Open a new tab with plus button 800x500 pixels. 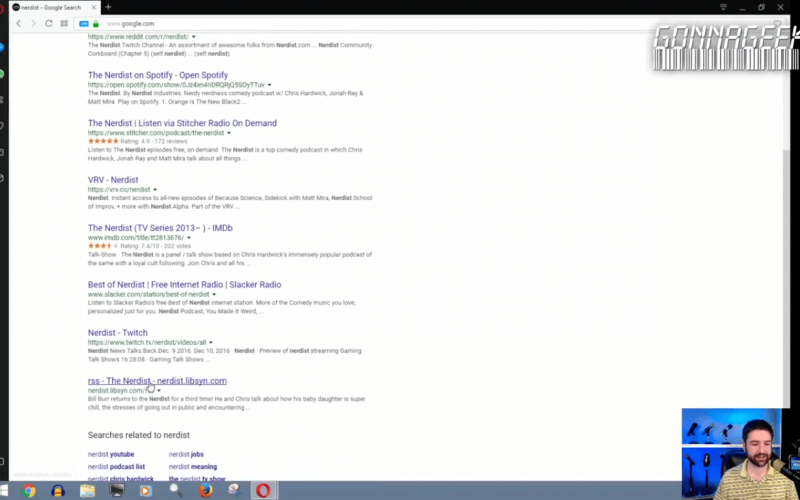click(108, 7)
